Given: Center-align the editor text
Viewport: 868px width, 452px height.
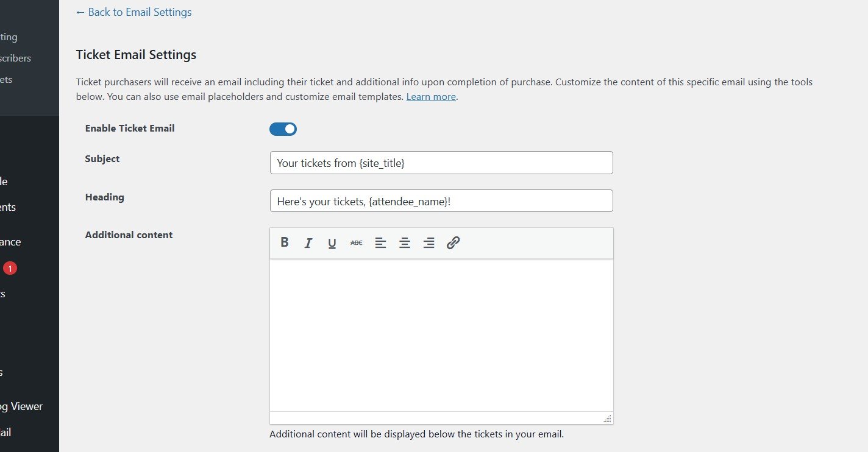Looking at the screenshot, I should pyautogui.click(x=404, y=242).
